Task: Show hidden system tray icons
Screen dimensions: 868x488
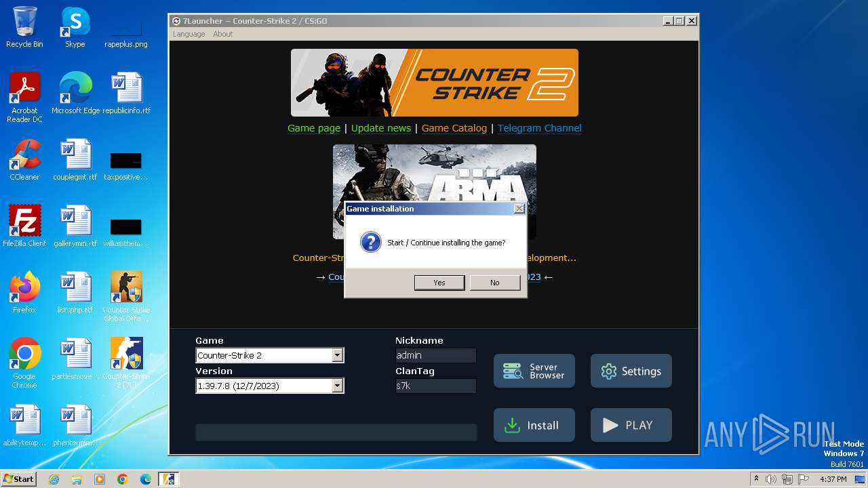Action: 756,479
